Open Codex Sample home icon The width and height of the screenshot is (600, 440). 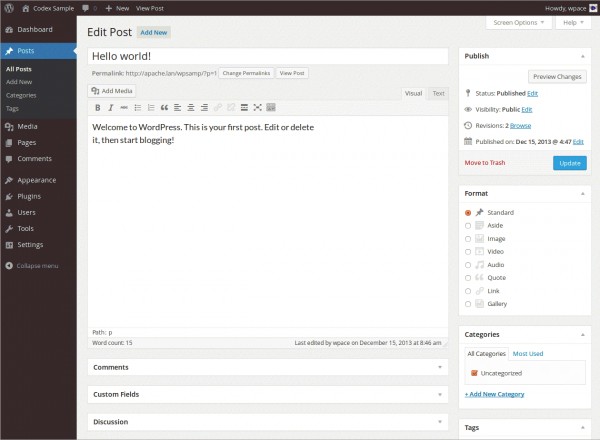[26, 8]
